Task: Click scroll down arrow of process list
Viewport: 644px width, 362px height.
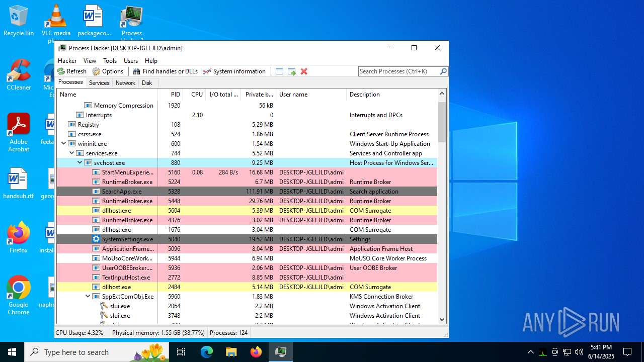Action: tap(442, 319)
